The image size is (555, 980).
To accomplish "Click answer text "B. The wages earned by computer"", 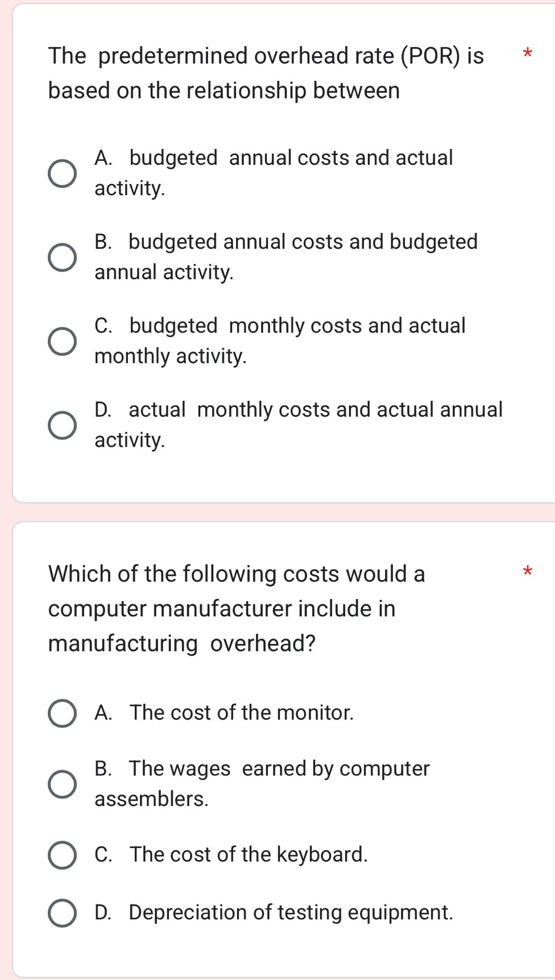I will click(262, 769).
